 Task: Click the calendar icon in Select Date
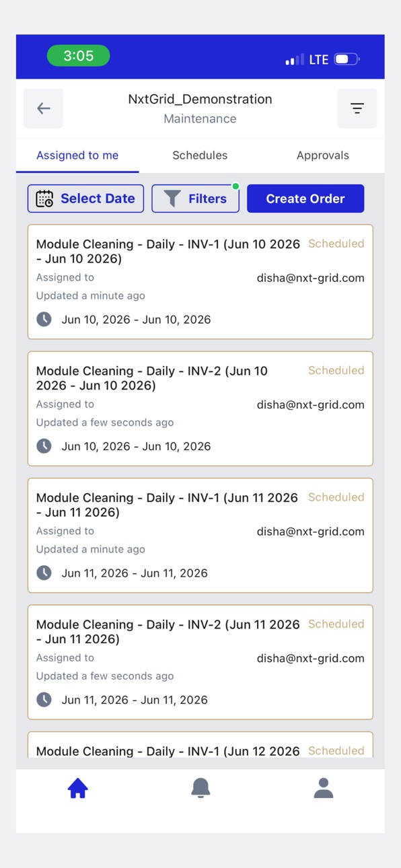pyautogui.click(x=44, y=198)
